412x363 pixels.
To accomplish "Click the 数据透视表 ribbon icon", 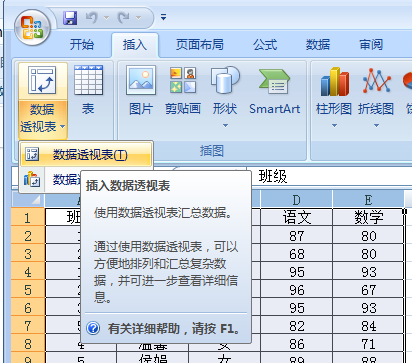I will pyautogui.click(x=42, y=80).
